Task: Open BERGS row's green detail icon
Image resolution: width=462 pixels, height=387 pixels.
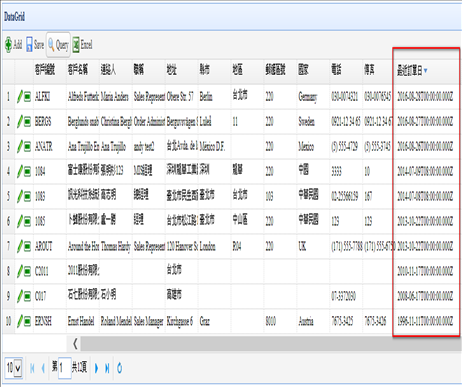Action: tap(27, 122)
